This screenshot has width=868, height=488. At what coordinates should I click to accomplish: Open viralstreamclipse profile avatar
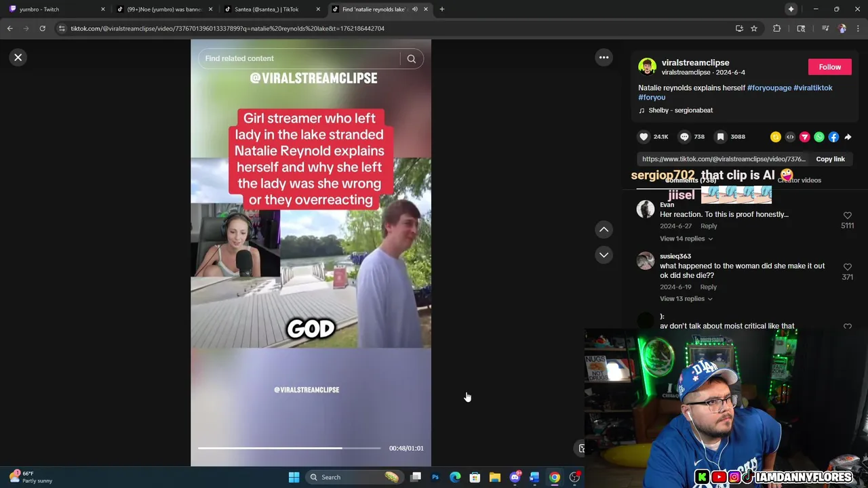(x=647, y=66)
